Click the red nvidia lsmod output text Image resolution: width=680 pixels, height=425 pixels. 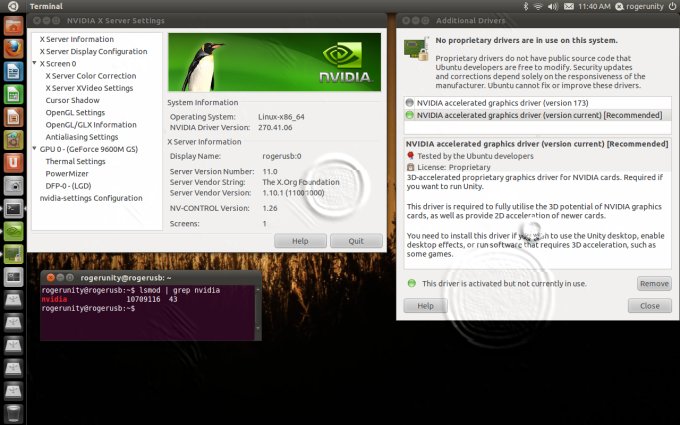(x=54, y=299)
